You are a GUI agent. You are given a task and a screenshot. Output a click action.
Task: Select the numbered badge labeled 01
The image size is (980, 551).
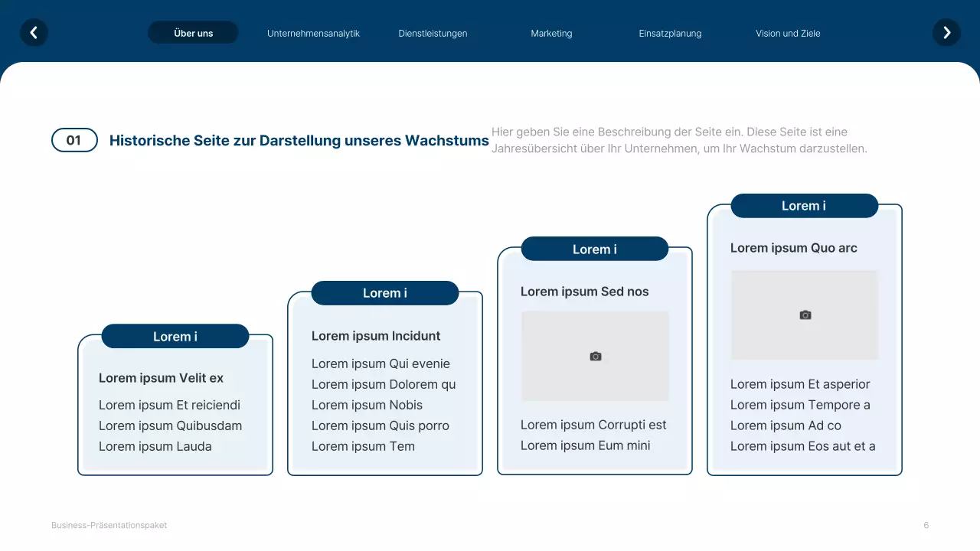[74, 140]
